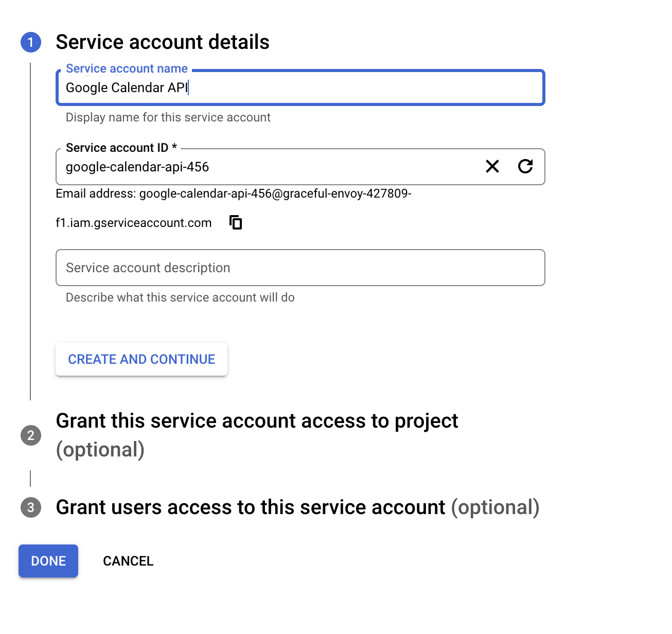Expand step 3 Grant users access to this service account
Image resolution: width=672 pixels, height=634 pixels.
(x=297, y=507)
